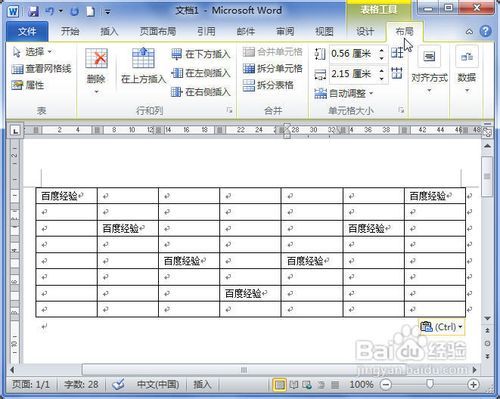Increase column width with up spinner

pos(382,70)
